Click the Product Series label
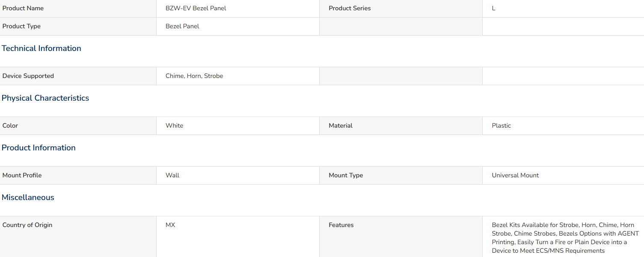Image resolution: width=644 pixels, height=257 pixels. (x=350, y=8)
